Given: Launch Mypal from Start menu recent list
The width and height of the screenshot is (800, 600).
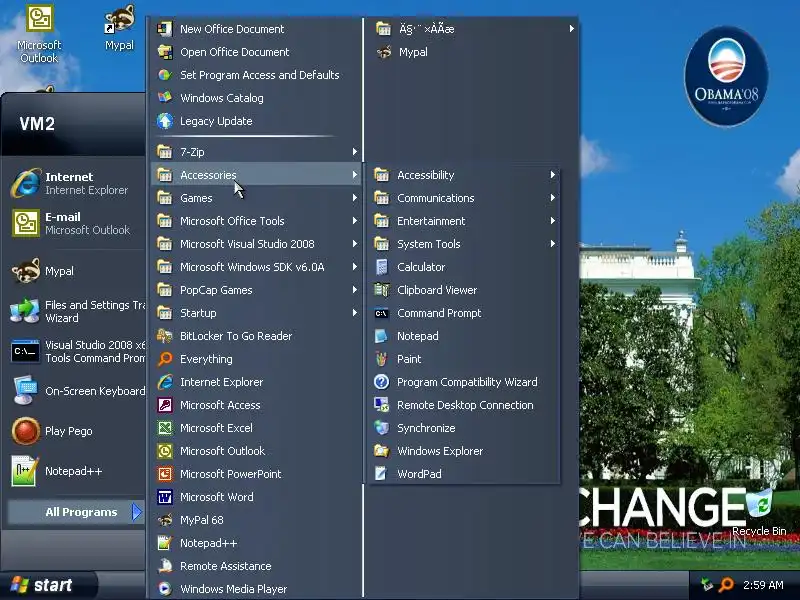Looking at the screenshot, I should [77, 270].
